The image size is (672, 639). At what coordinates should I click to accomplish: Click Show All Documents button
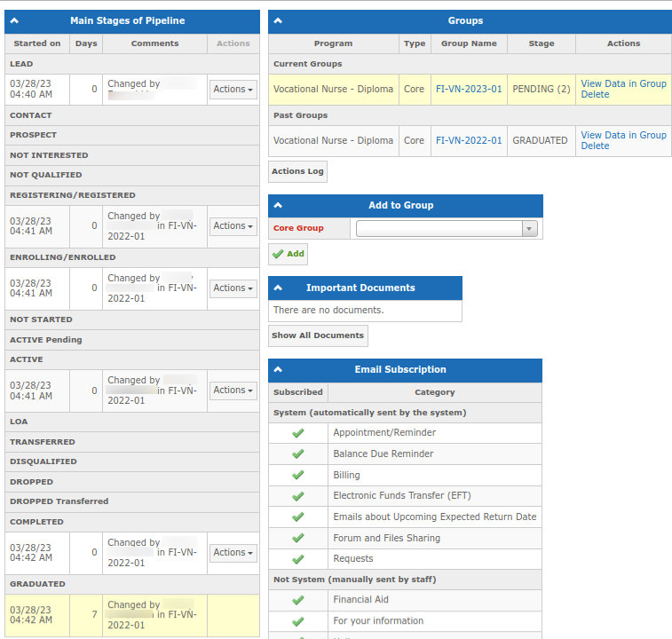pyautogui.click(x=318, y=335)
